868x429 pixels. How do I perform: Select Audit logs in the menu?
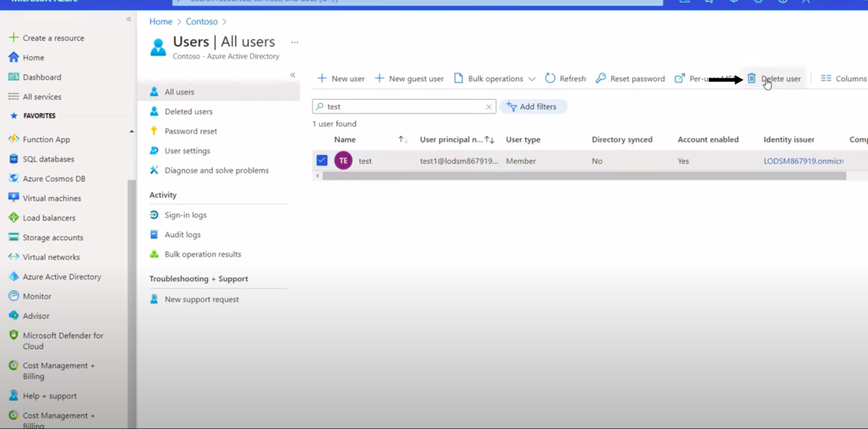[182, 234]
